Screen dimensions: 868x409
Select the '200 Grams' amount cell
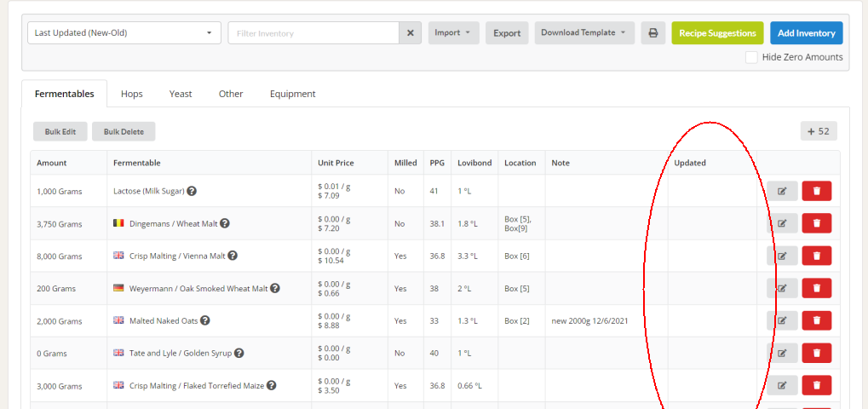[x=56, y=289]
